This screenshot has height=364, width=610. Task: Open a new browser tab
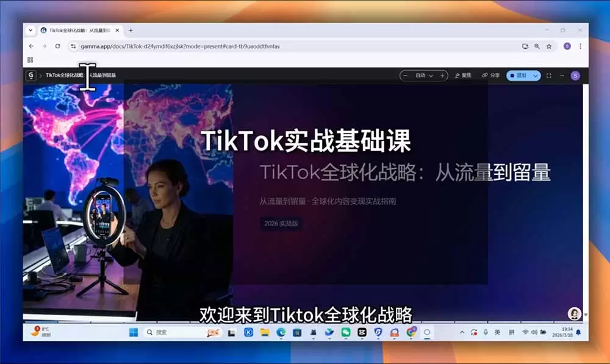[131, 30]
